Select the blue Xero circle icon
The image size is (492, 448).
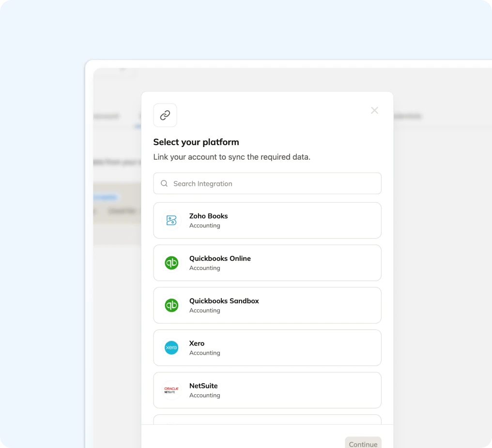coord(171,347)
